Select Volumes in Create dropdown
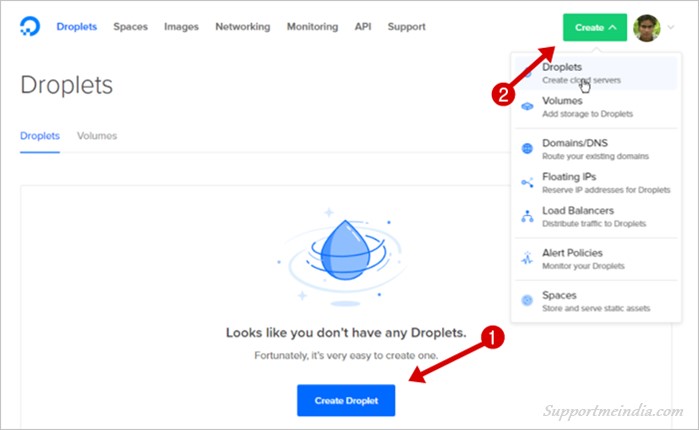Image resolution: width=699 pixels, height=430 pixels. 596,107
